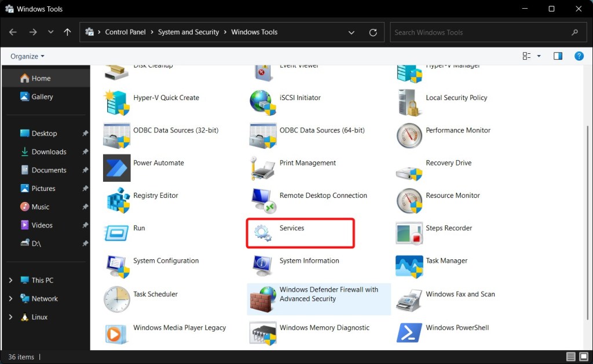Open System Information icon
The width and height of the screenshot is (593, 364).
[262, 266]
